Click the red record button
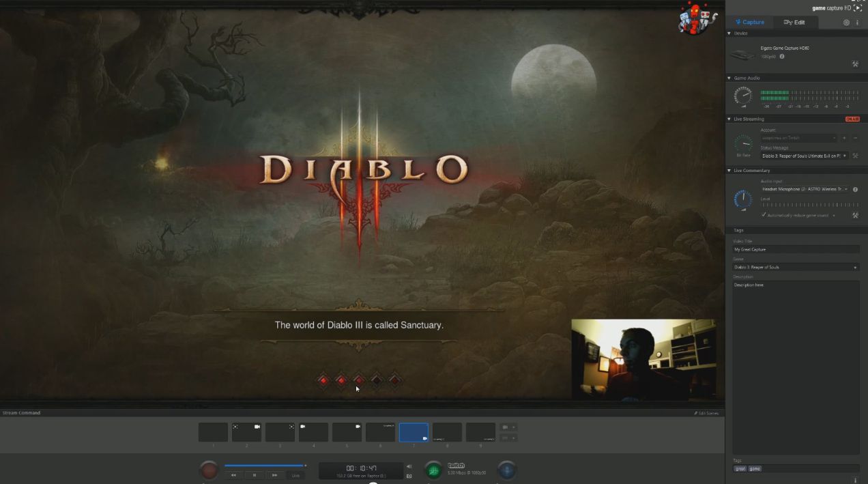Image resolution: width=868 pixels, height=484 pixels. click(x=209, y=470)
